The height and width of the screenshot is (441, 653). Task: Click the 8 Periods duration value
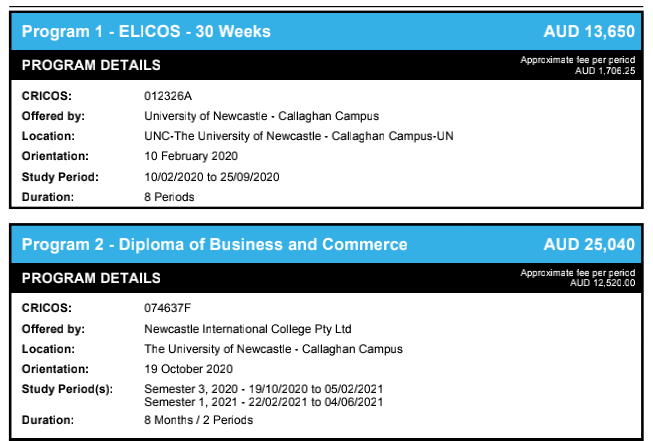pos(169,197)
